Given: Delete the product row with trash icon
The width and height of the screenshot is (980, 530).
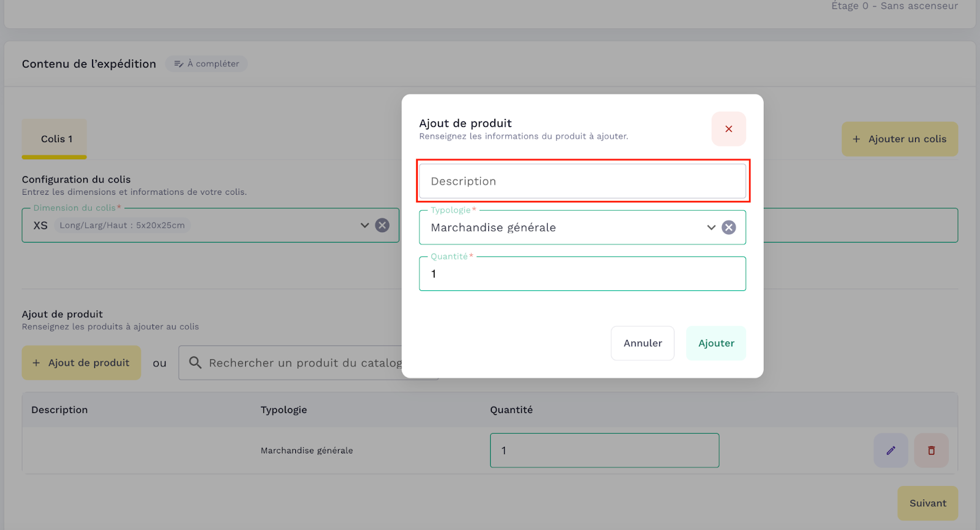Looking at the screenshot, I should coord(931,450).
